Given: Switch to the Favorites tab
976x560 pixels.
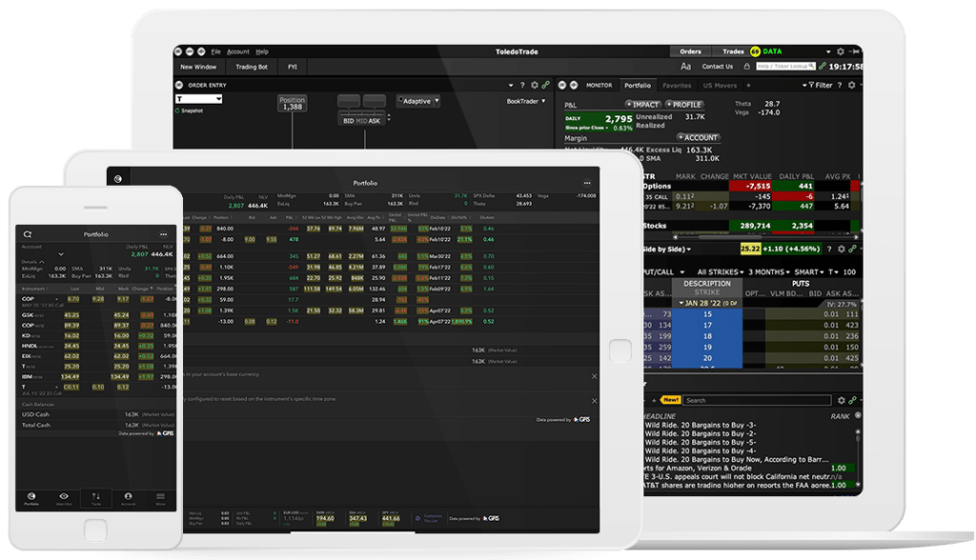Looking at the screenshot, I should [x=677, y=85].
